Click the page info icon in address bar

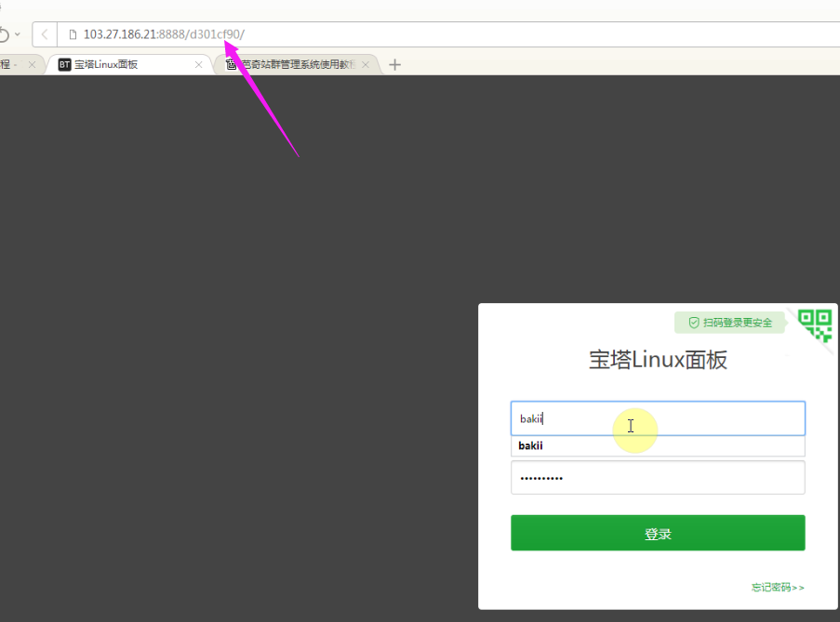pyautogui.click(x=73, y=34)
